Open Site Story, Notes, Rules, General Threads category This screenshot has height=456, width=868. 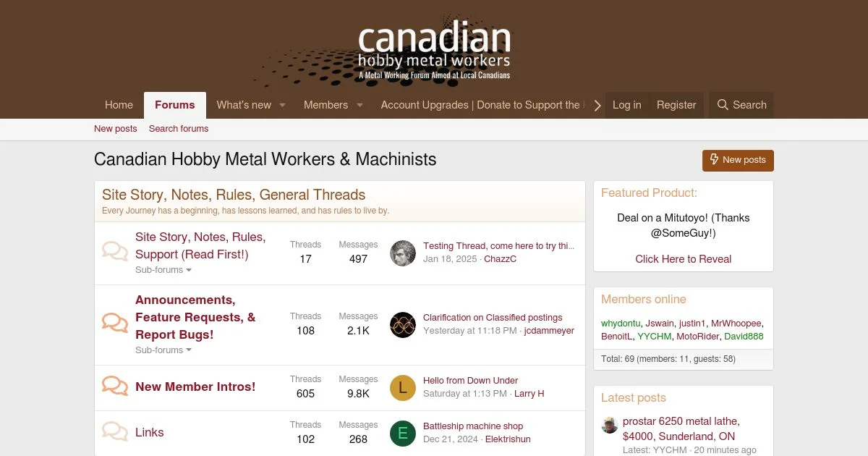234,195
